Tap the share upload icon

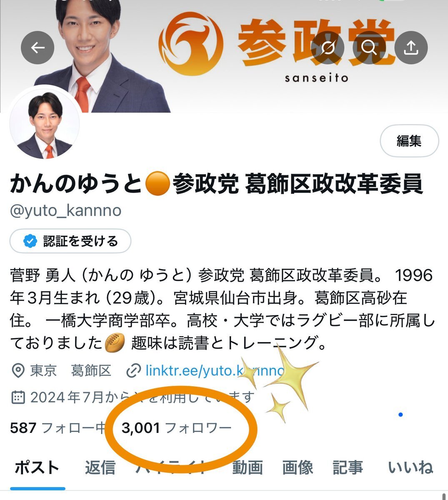pyautogui.click(x=411, y=48)
